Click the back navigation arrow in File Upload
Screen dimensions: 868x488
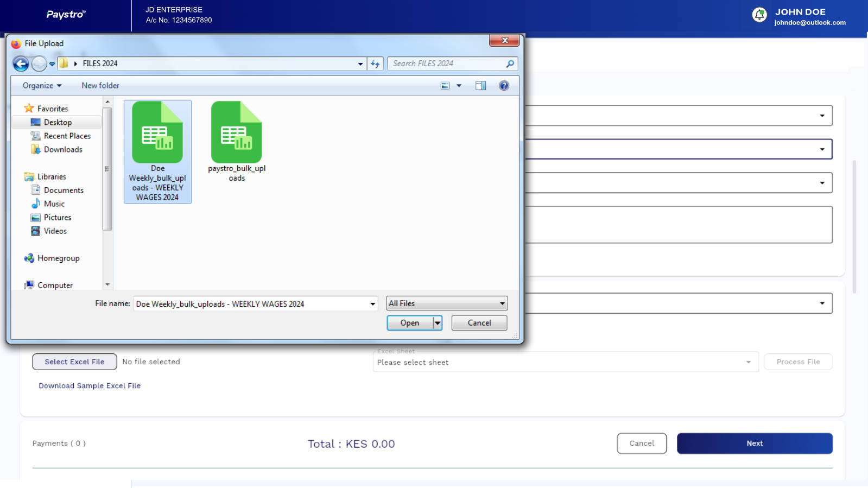[21, 64]
